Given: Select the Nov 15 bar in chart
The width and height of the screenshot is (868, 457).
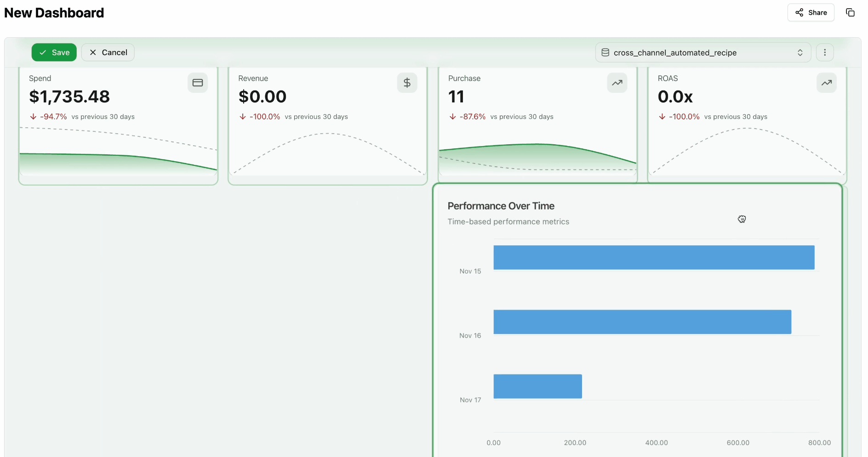Looking at the screenshot, I should 654,257.
